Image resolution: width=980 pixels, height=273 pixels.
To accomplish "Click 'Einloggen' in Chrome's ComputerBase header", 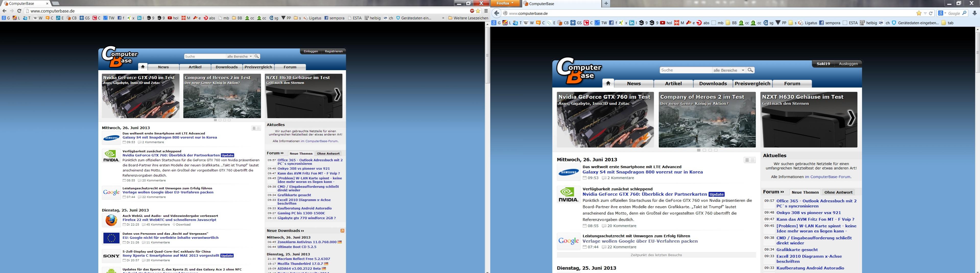I will click(x=311, y=51).
